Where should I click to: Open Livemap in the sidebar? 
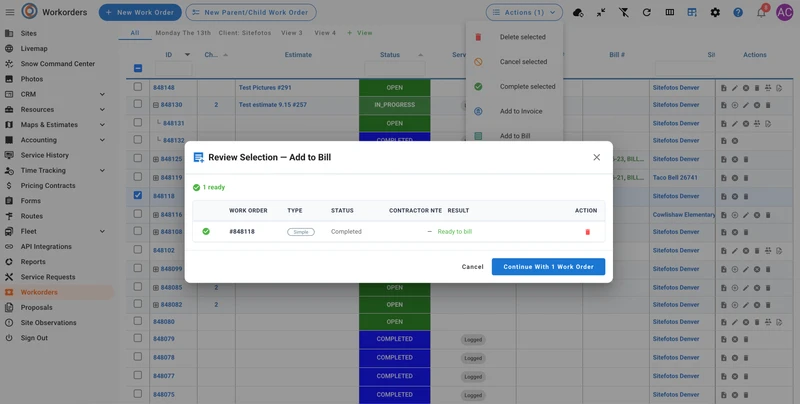pos(34,48)
